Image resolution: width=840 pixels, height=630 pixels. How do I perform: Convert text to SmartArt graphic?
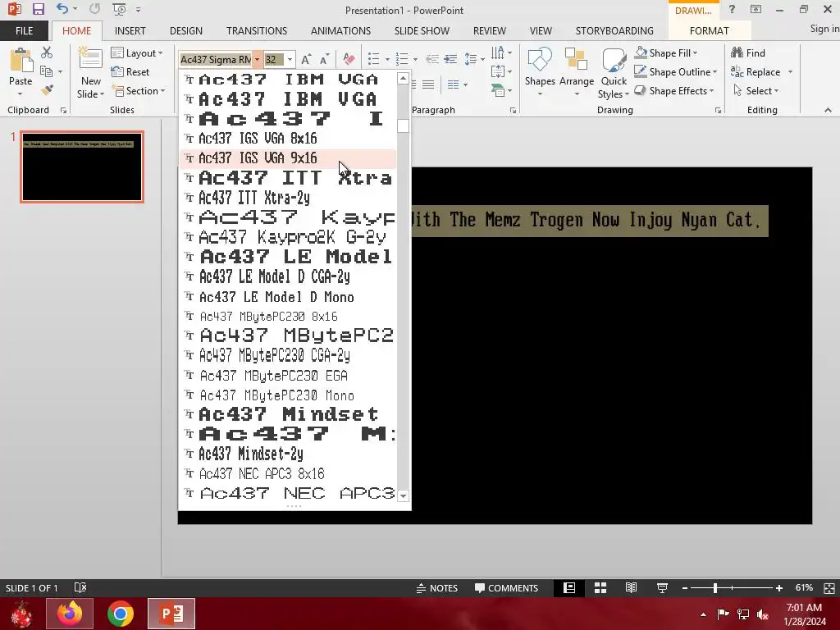tap(498, 90)
